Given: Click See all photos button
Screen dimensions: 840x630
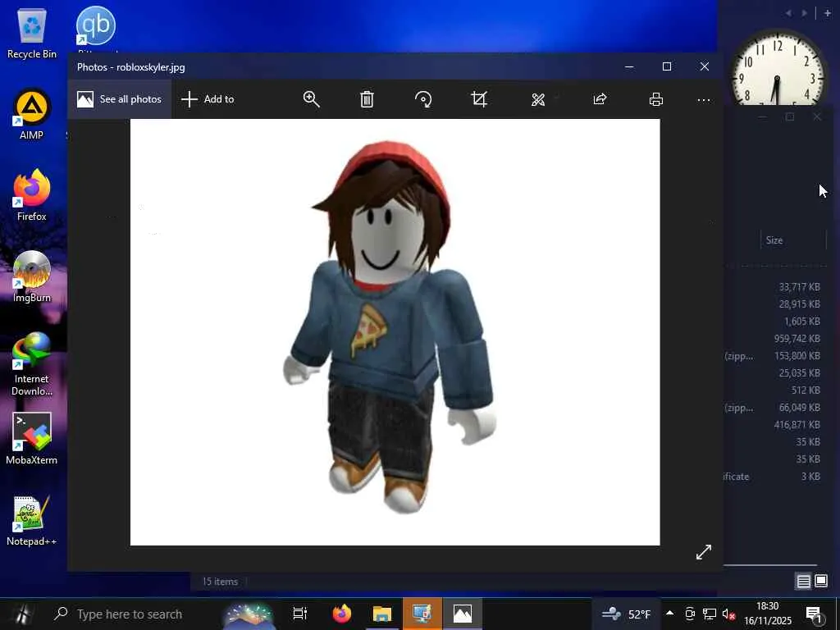Looking at the screenshot, I should 120,99.
